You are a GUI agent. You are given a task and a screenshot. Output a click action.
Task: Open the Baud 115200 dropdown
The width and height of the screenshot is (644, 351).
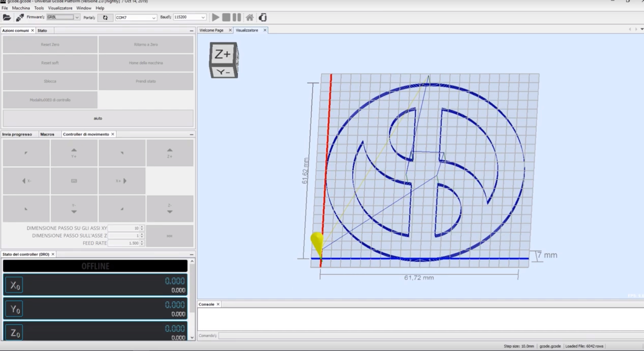coord(190,17)
